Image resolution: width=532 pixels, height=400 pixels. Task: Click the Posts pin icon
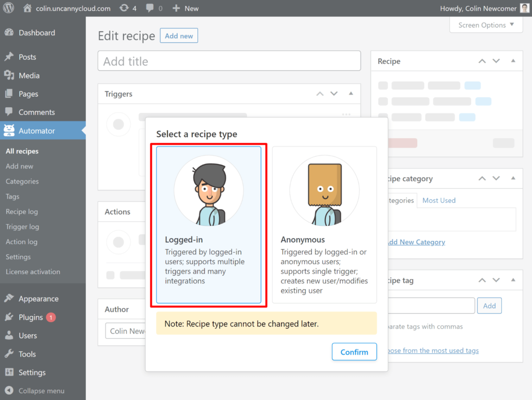tap(9, 57)
